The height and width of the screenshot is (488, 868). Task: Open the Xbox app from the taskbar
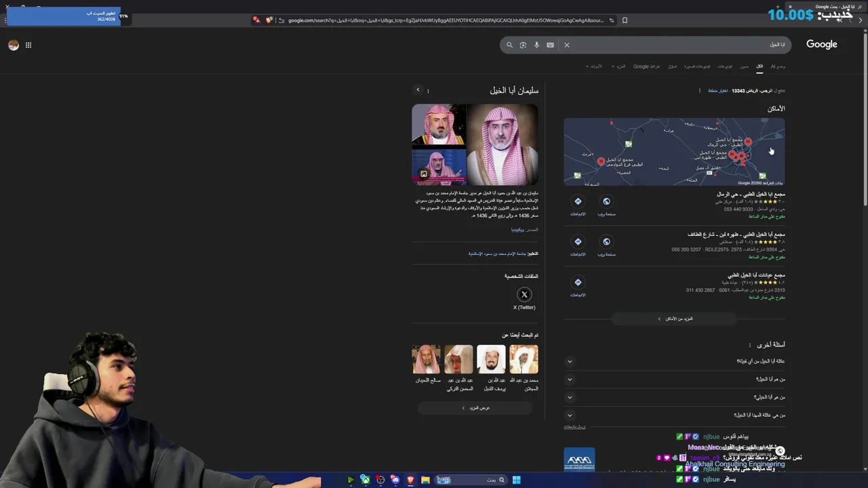[x=366, y=480]
